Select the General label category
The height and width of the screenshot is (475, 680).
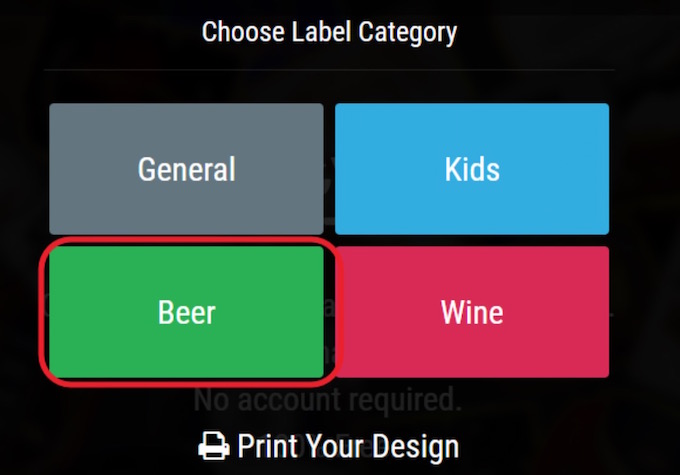click(186, 169)
